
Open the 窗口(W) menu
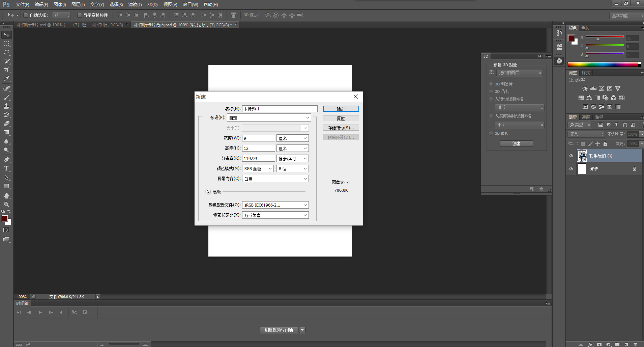point(191,4)
